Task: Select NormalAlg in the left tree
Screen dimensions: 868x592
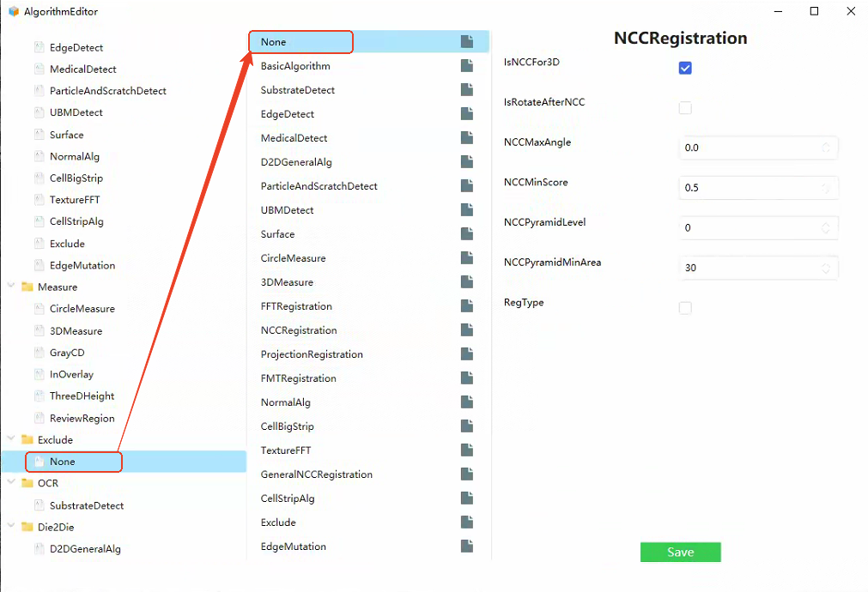Action: pyautogui.click(x=75, y=156)
